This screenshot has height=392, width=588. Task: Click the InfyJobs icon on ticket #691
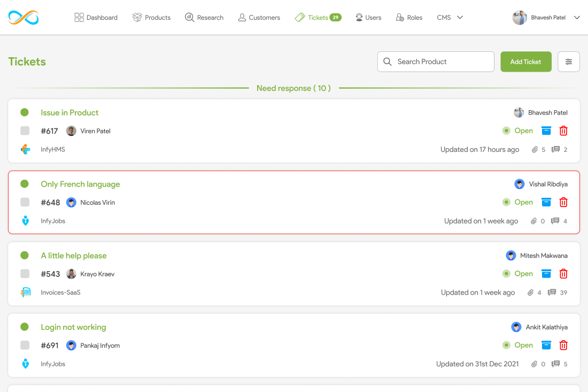(x=25, y=364)
